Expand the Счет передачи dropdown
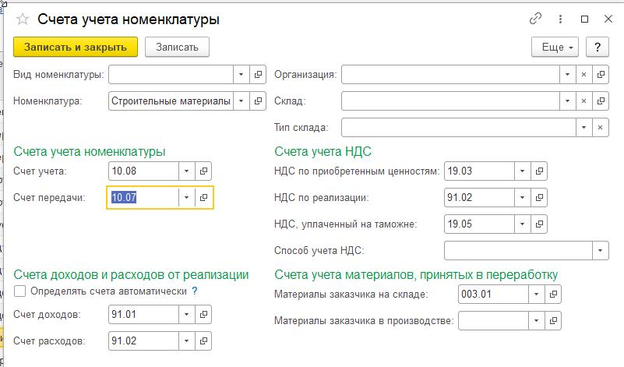 187,197
